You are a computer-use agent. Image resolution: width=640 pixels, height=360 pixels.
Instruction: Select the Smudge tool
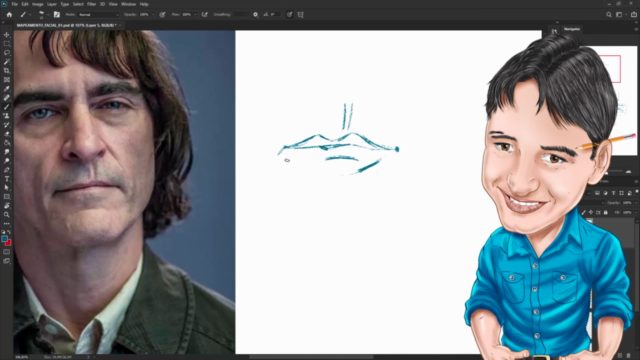7,152
